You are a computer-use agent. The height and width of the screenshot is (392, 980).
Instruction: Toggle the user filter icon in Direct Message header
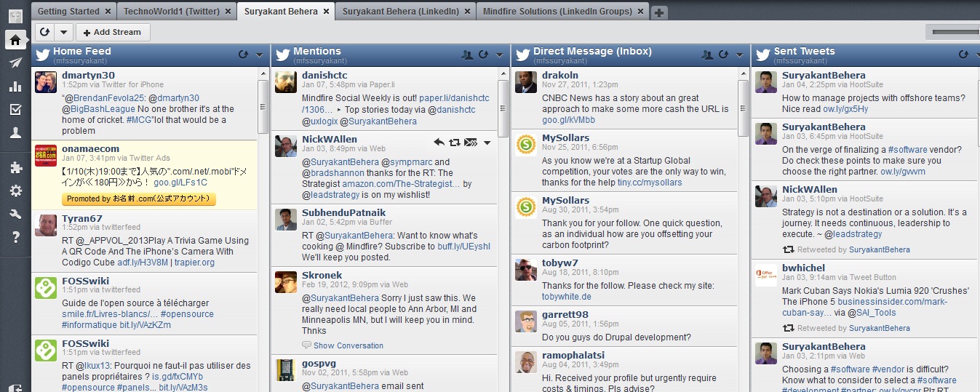706,55
